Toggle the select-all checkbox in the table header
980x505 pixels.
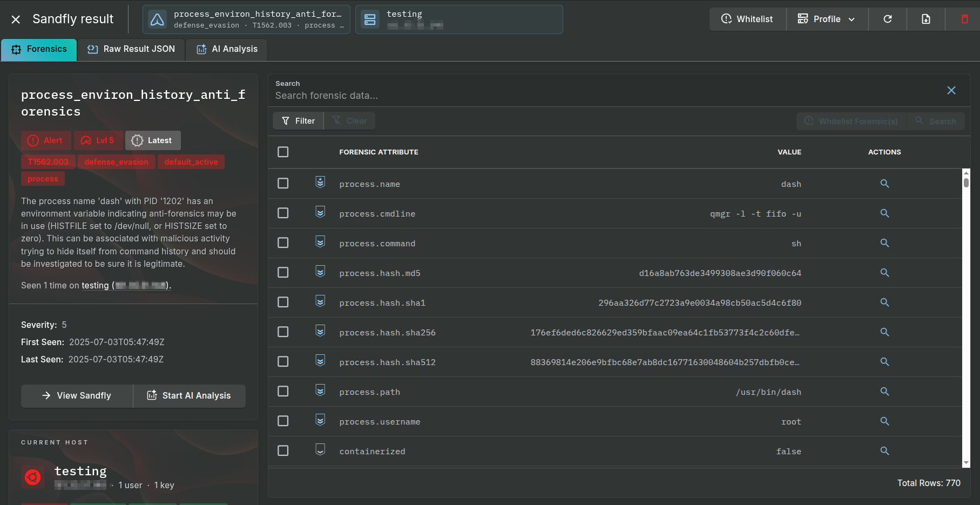click(283, 152)
